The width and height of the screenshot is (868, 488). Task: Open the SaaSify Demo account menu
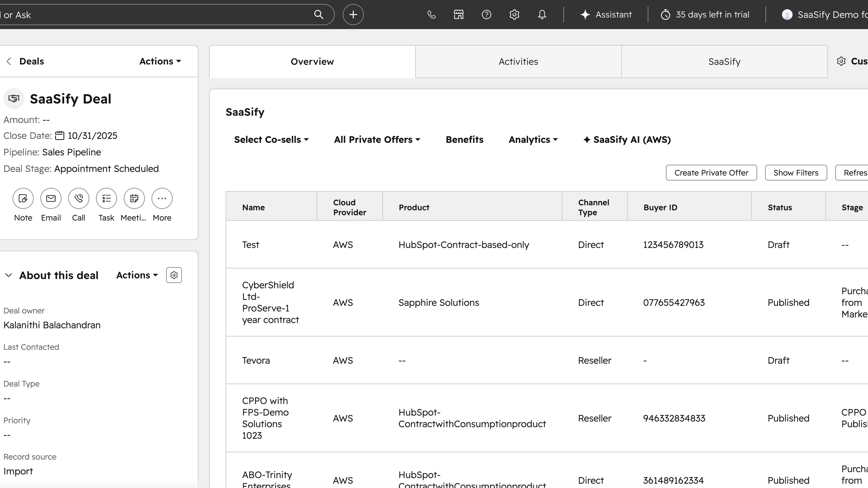coord(825,15)
